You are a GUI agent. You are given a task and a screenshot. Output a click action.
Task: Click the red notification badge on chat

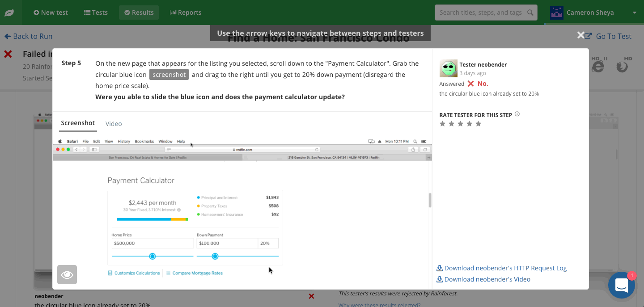(631, 276)
